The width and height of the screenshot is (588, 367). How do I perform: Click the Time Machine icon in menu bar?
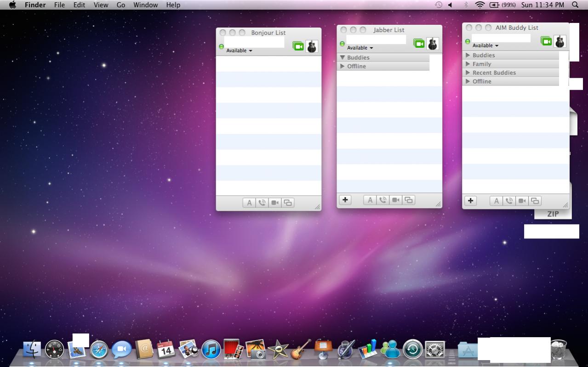coord(439,5)
